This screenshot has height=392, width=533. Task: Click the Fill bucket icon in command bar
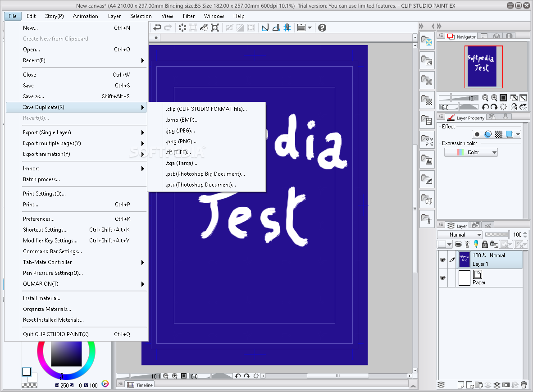click(204, 27)
